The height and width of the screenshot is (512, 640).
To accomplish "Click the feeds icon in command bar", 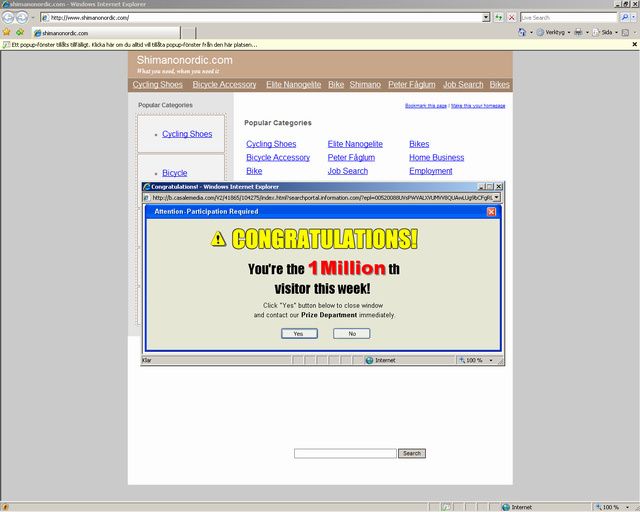I will coord(625,33).
